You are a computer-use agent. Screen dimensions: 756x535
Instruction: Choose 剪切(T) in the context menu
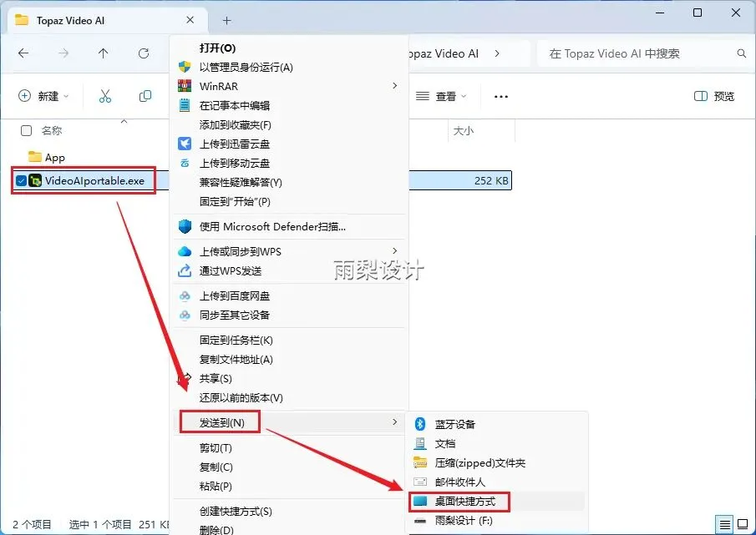(x=289, y=448)
